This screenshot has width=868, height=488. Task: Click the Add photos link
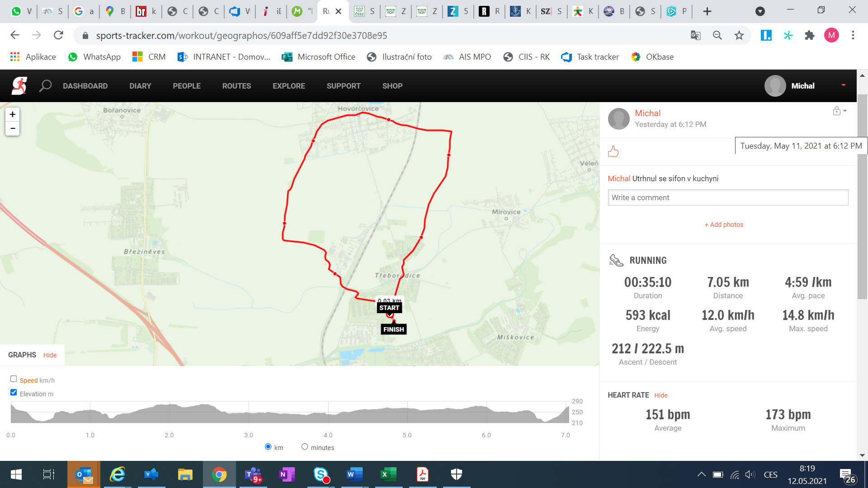[724, 225]
